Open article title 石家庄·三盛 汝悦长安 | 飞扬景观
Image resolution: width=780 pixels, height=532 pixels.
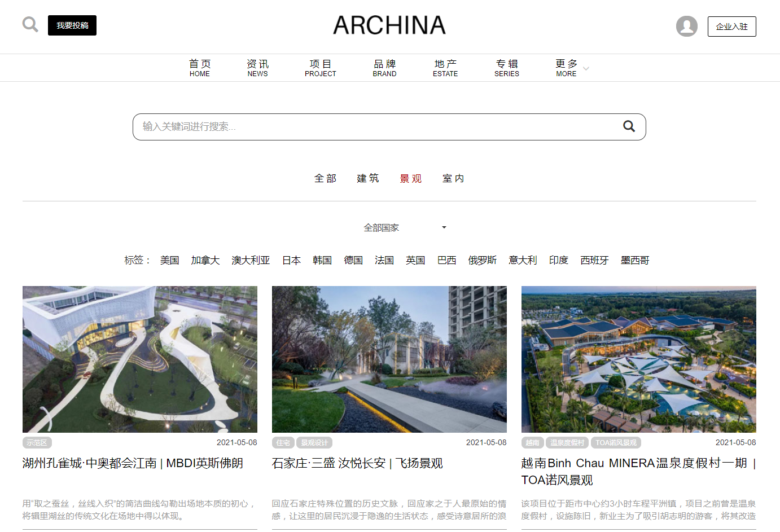pyautogui.click(x=357, y=463)
